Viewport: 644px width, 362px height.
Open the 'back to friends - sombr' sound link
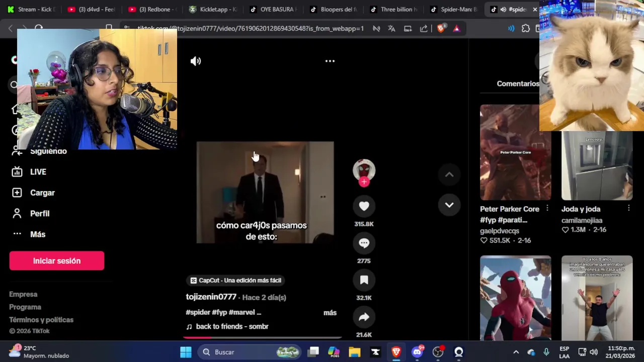point(232,327)
